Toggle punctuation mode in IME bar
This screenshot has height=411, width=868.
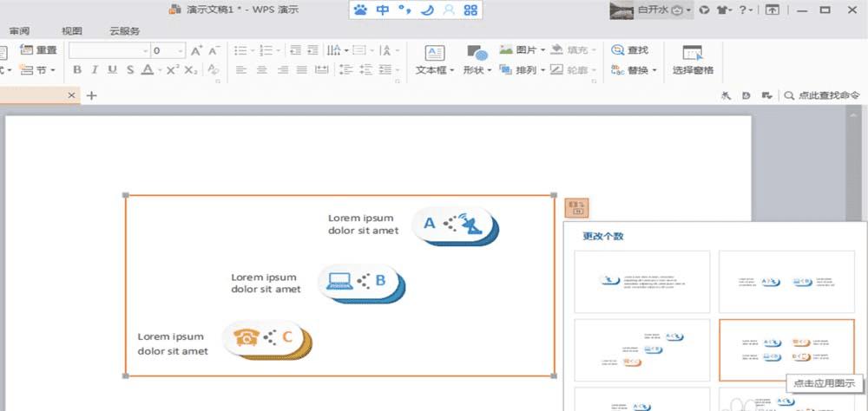point(405,10)
